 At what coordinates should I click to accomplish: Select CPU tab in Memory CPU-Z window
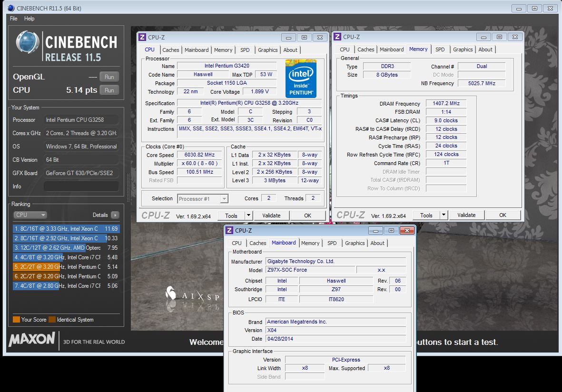tap(345, 50)
